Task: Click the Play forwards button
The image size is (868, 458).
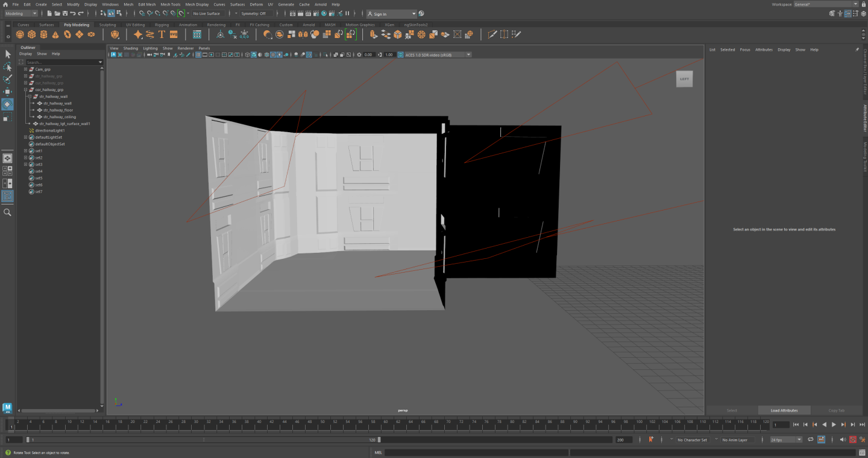Action: point(834,425)
